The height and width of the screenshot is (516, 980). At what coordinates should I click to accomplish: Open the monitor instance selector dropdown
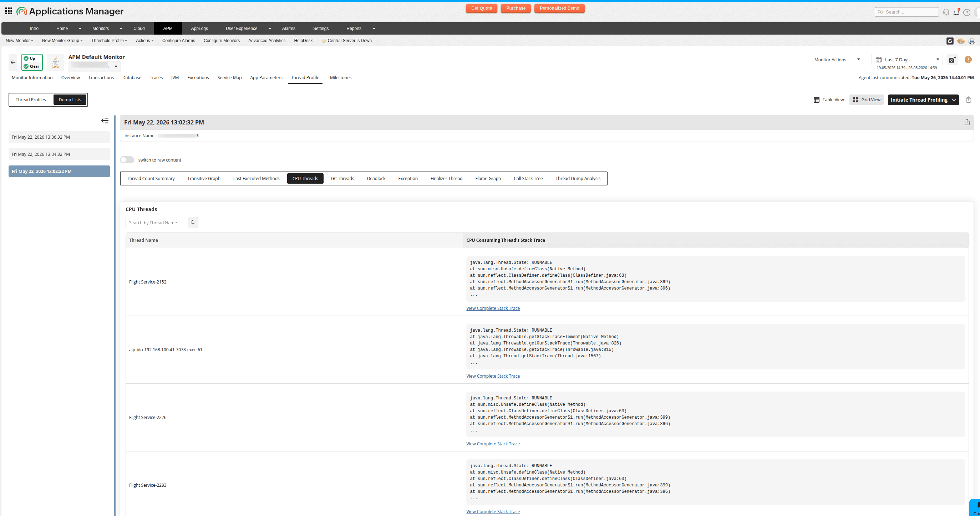tap(95, 66)
